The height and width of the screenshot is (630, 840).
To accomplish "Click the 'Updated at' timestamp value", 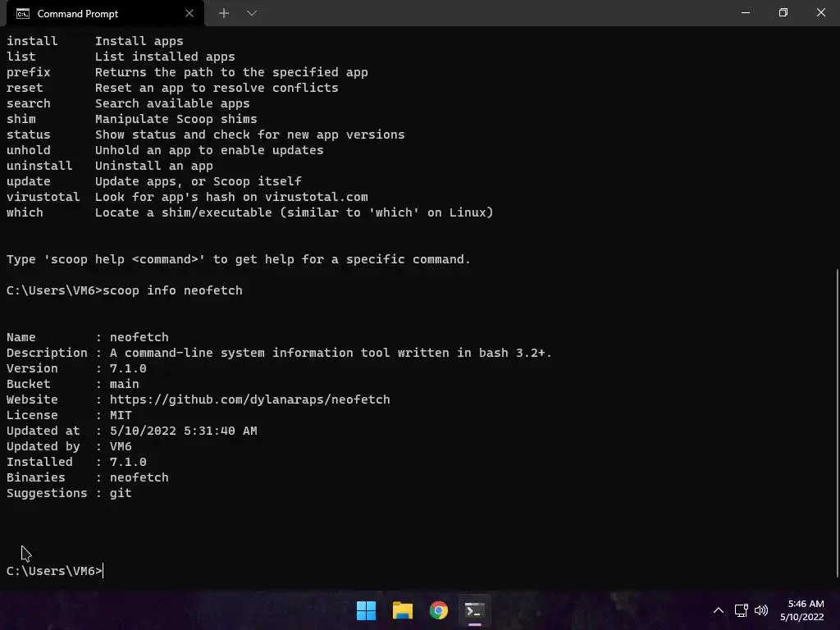I will point(183,431).
